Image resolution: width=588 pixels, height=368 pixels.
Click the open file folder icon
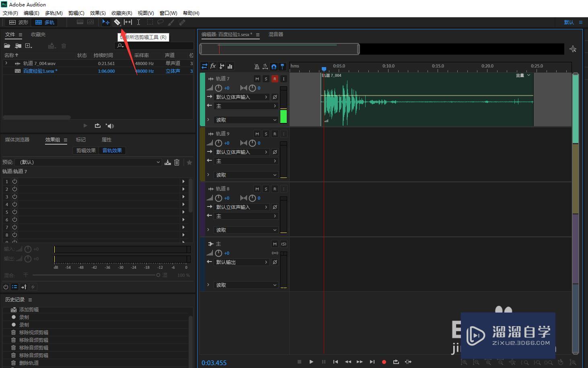(7, 46)
